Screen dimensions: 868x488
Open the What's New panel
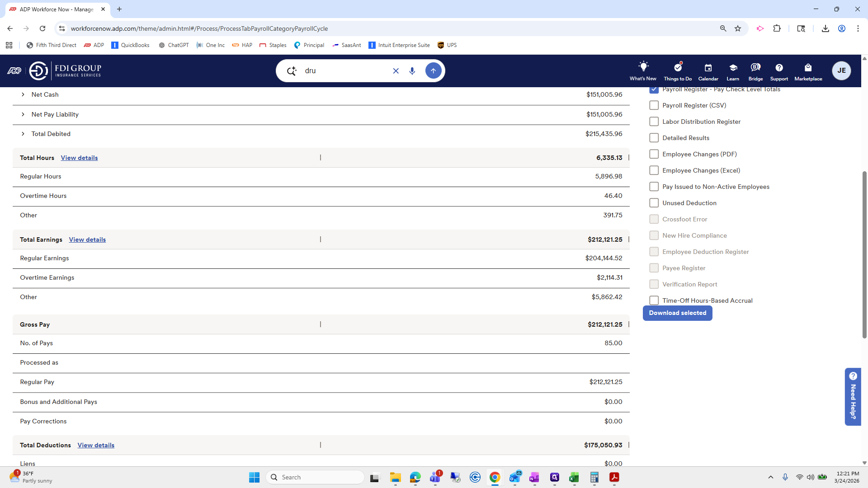pyautogui.click(x=643, y=70)
